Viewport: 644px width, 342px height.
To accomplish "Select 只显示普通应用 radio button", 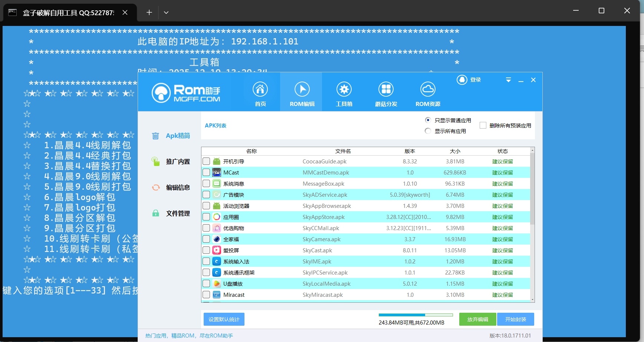I will [428, 120].
